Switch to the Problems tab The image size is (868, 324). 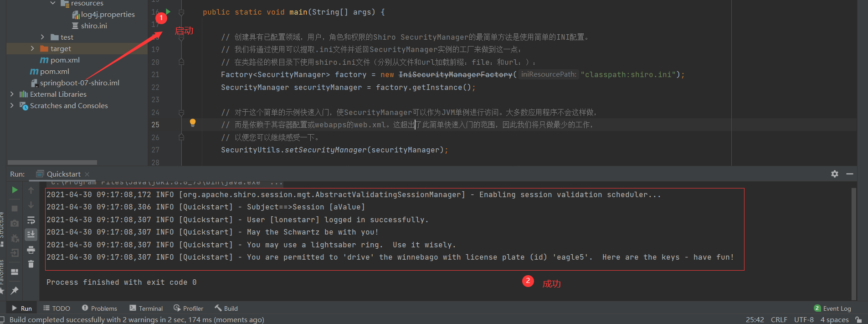99,308
